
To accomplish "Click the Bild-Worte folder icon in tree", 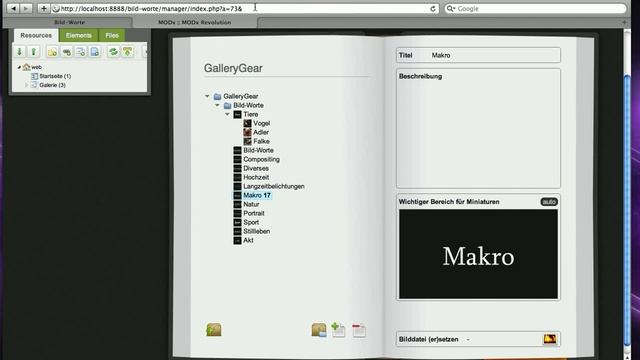I will tap(227, 105).
